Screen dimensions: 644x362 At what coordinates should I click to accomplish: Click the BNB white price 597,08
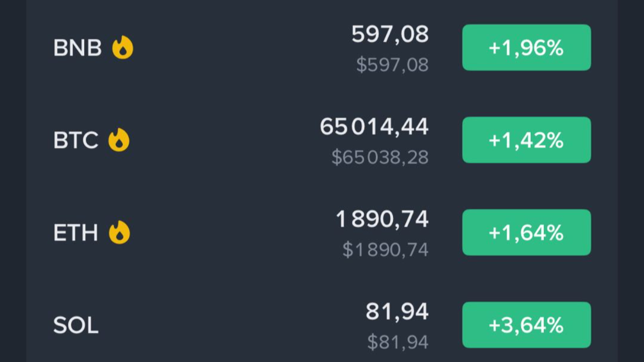tap(390, 34)
